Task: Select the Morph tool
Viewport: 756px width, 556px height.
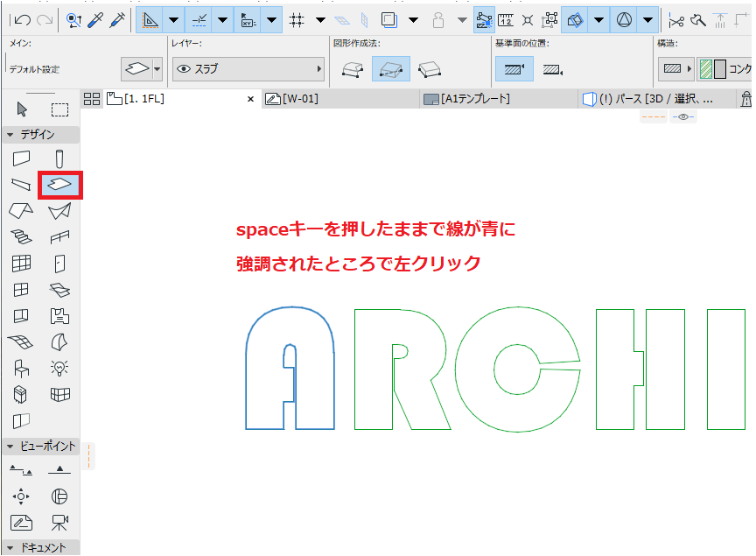Action: (59, 342)
